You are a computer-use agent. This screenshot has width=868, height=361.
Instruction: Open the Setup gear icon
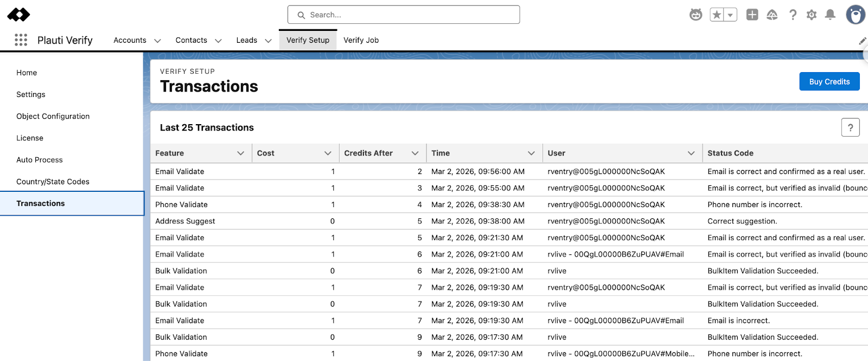click(812, 15)
